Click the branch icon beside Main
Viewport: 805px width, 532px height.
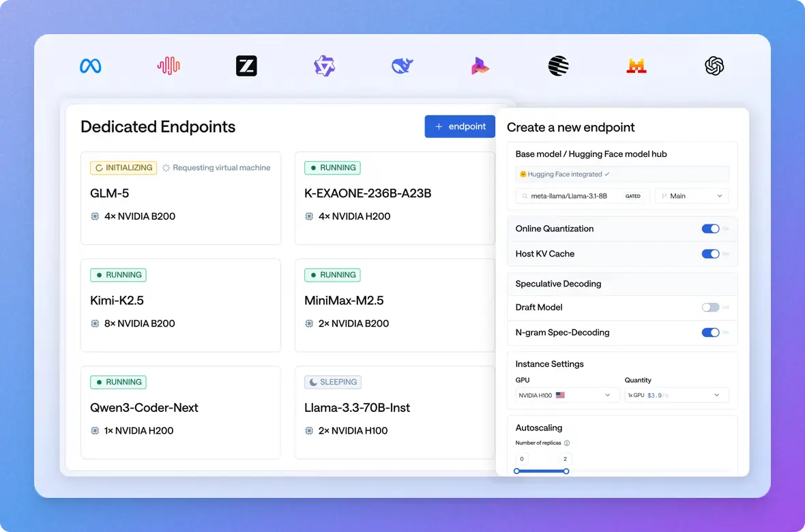[664, 196]
